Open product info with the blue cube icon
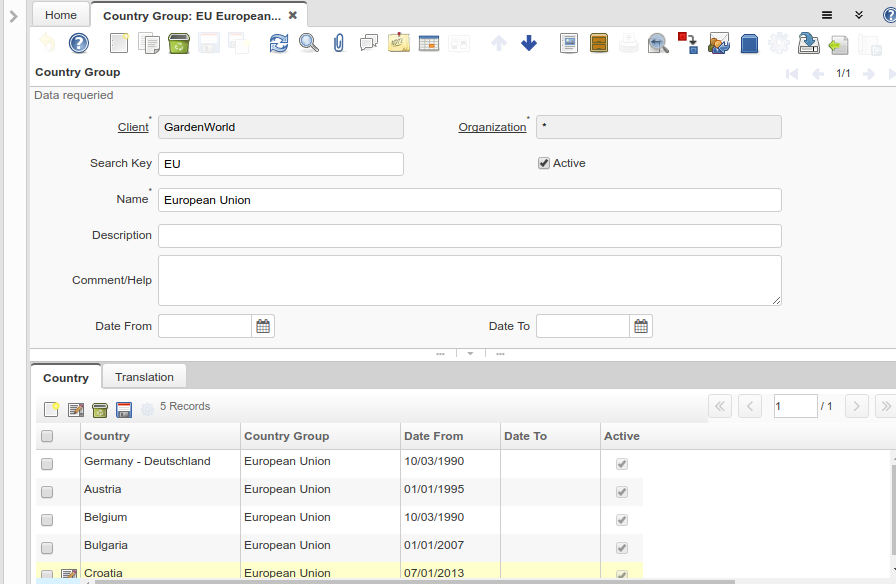The image size is (896, 584). point(749,43)
